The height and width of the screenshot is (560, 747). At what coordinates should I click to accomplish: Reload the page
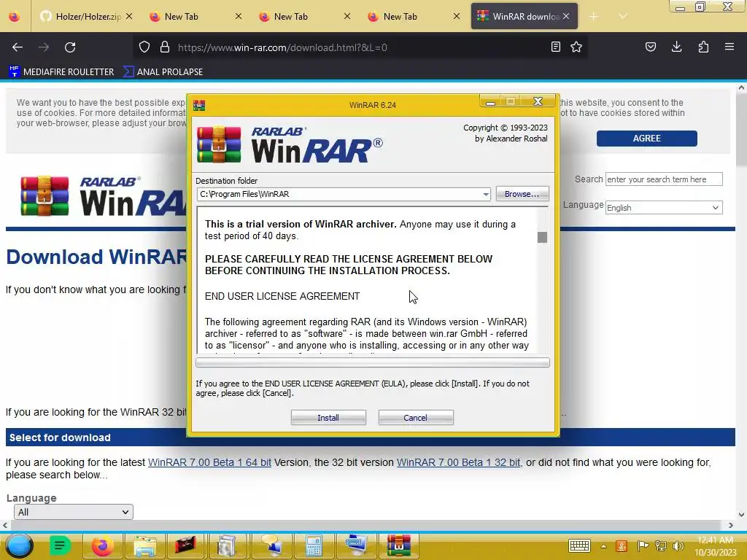point(70,47)
